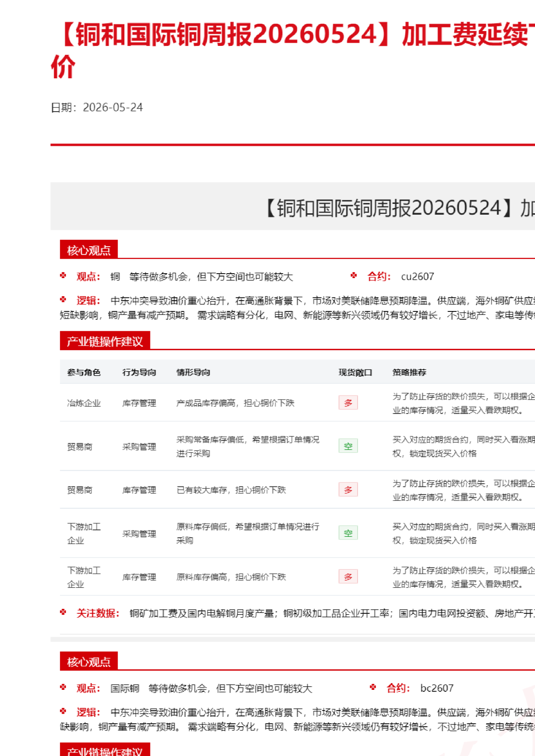The width and height of the screenshot is (535, 756).
Task: Click 贸易商 in the 已有较大库存 row
Action: tap(80, 490)
